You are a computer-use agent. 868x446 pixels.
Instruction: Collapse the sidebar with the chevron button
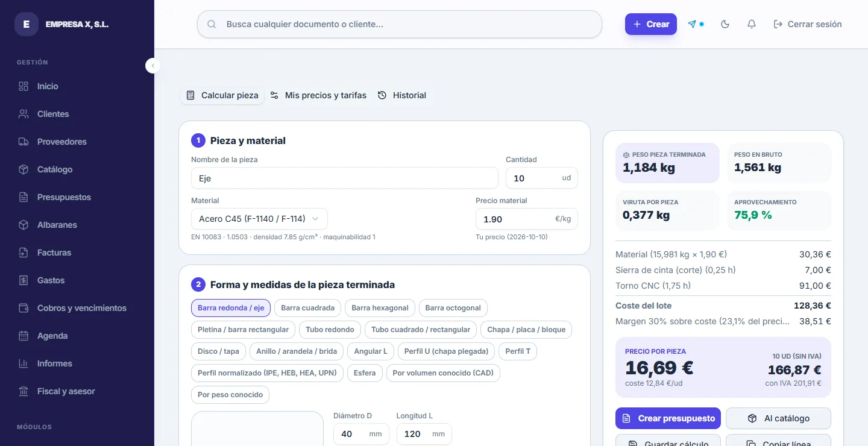(153, 65)
